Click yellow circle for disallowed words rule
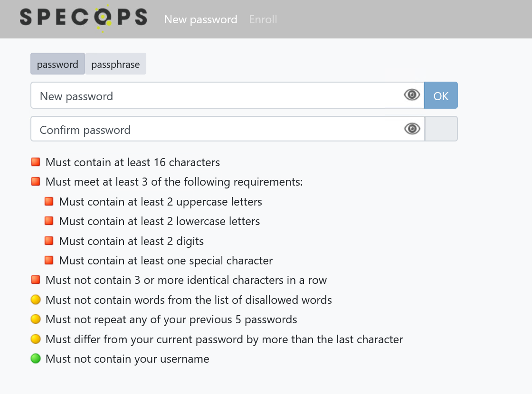The width and height of the screenshot is (532, 394). [36, 300]
